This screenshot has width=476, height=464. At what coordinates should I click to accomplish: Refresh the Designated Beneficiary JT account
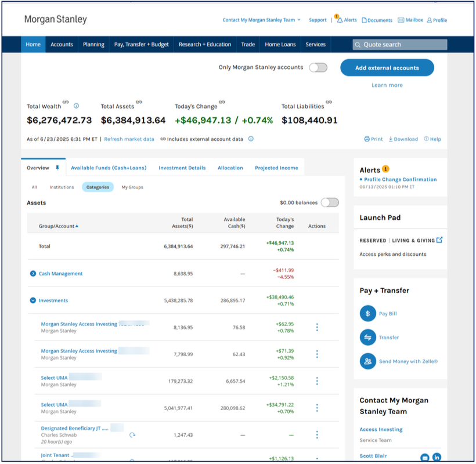coord(132,435)
